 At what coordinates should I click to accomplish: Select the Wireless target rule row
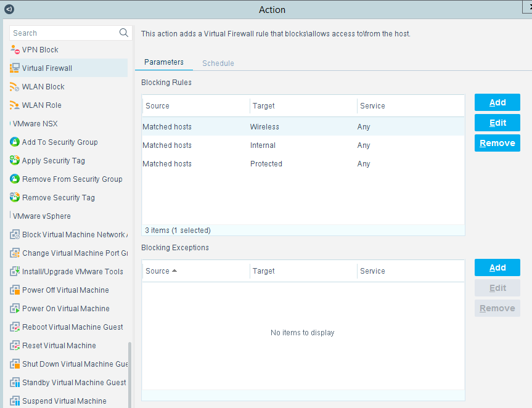click(303, 126)
